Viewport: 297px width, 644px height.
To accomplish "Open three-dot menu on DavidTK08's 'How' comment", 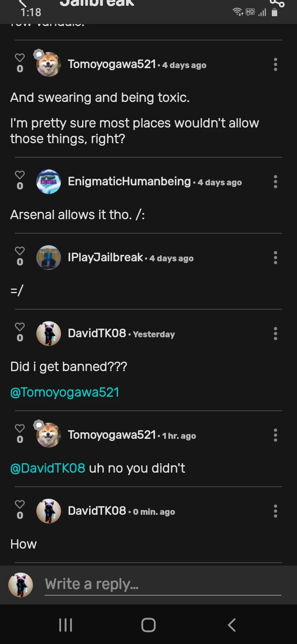I will (x=275, y=511).
